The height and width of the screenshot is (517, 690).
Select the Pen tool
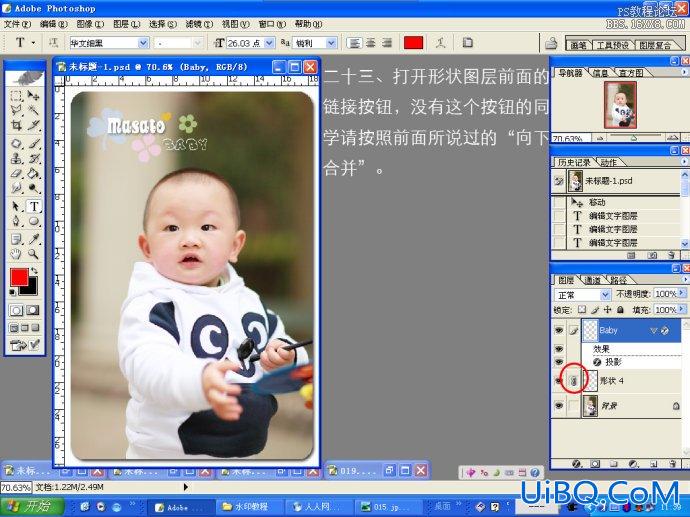tap(16, 221)
